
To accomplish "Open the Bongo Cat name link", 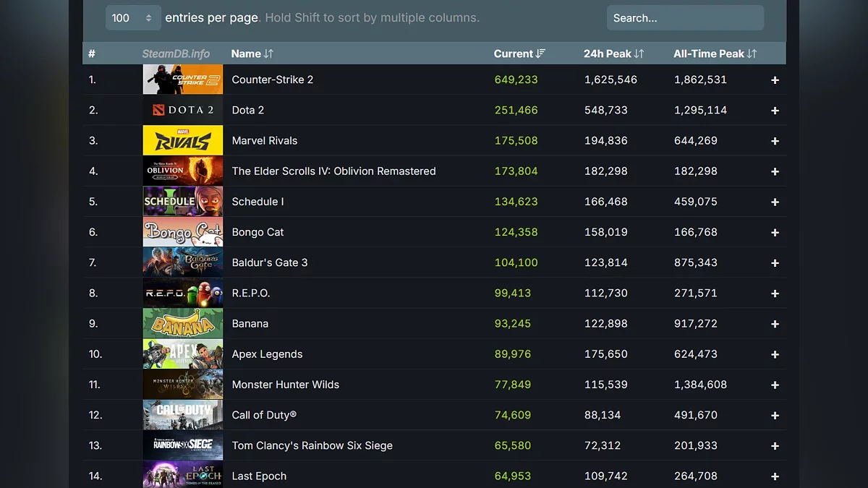I will 258,232.
